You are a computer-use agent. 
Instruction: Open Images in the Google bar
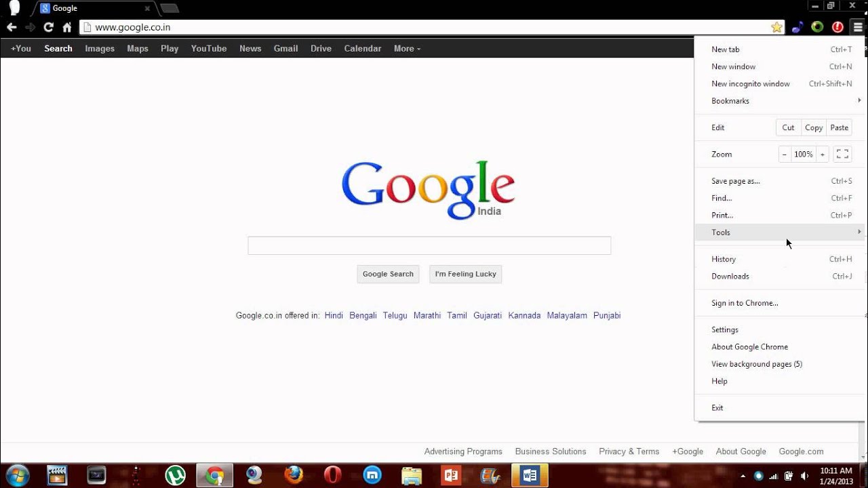pyautogui.click(x=100, y=48)
